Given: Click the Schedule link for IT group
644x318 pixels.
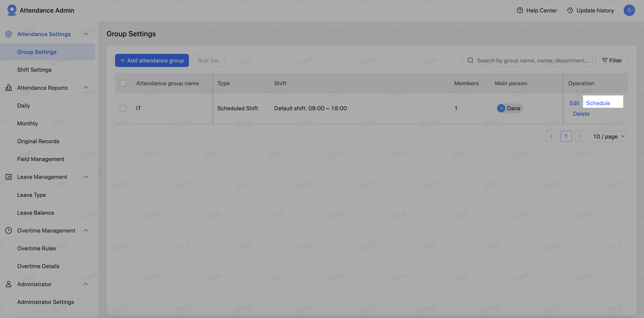Looking at the screenshot, I should [598, 103].
